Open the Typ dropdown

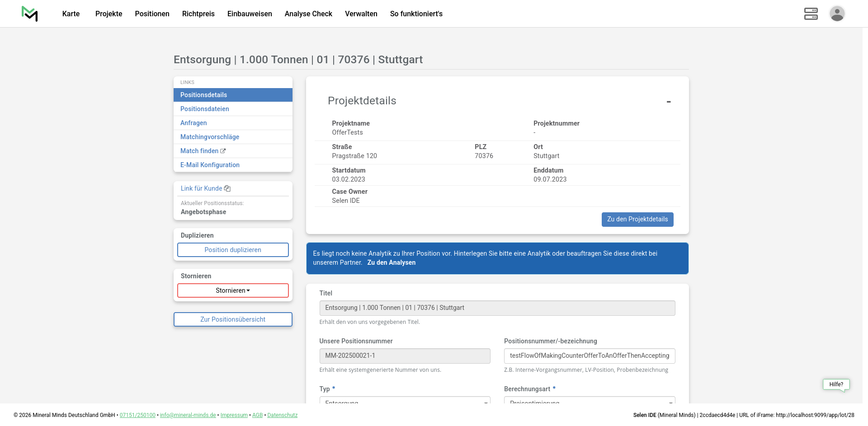405,400
